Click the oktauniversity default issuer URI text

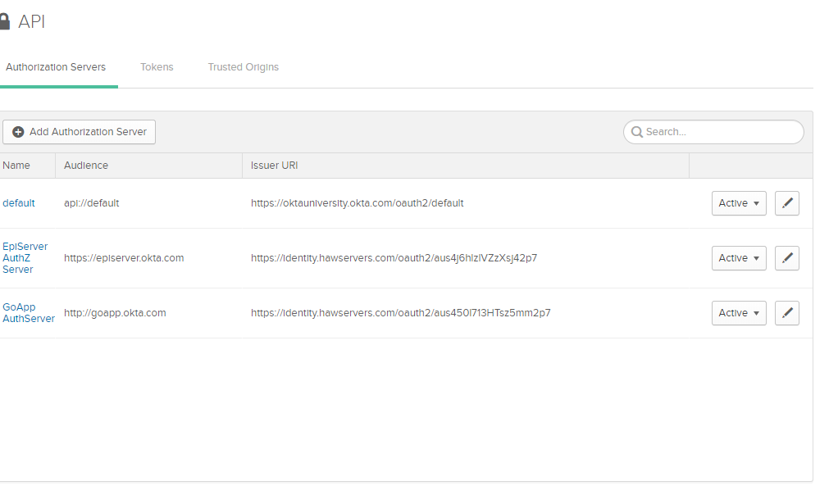coord(357,203)
